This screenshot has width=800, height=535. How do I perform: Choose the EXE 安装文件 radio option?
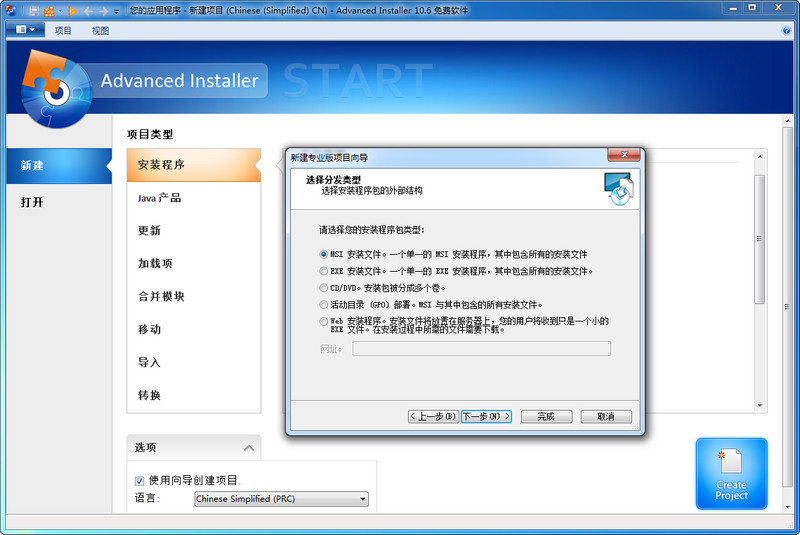(323, 271)
